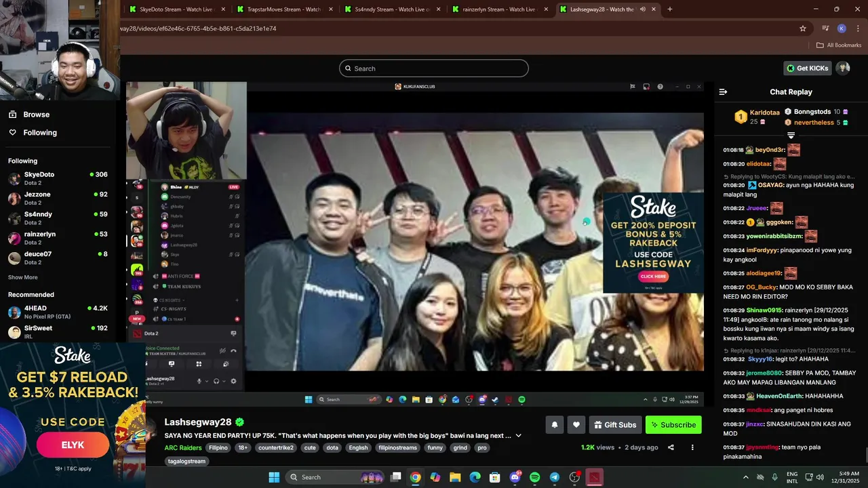Image resolution: width=868 pixels, height=488 pixels.
Task: Click the Stake ad CLICK HERE button
Action: [653, 277]
